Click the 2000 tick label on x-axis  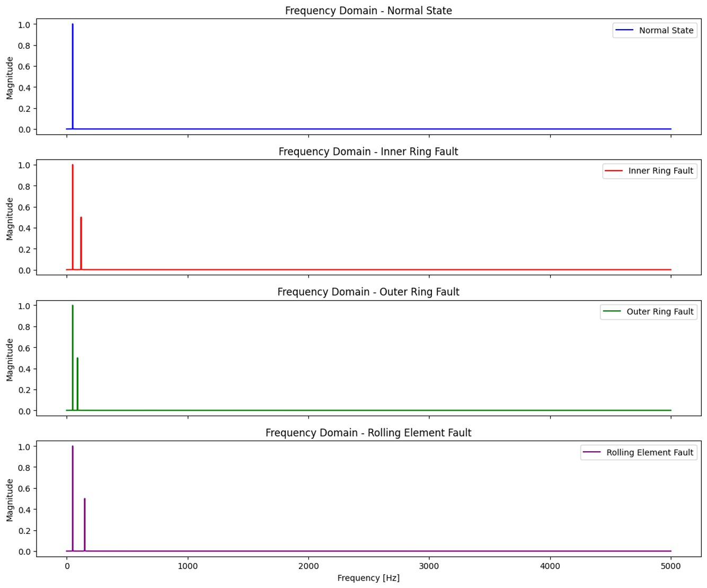pos(308,566)
